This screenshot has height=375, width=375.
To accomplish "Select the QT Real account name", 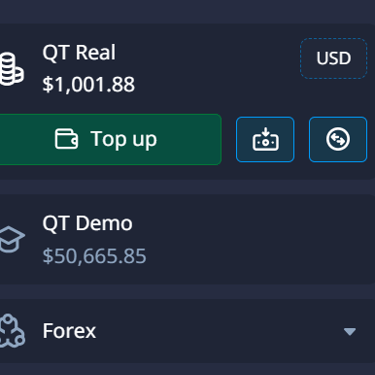I will [79, 53].
